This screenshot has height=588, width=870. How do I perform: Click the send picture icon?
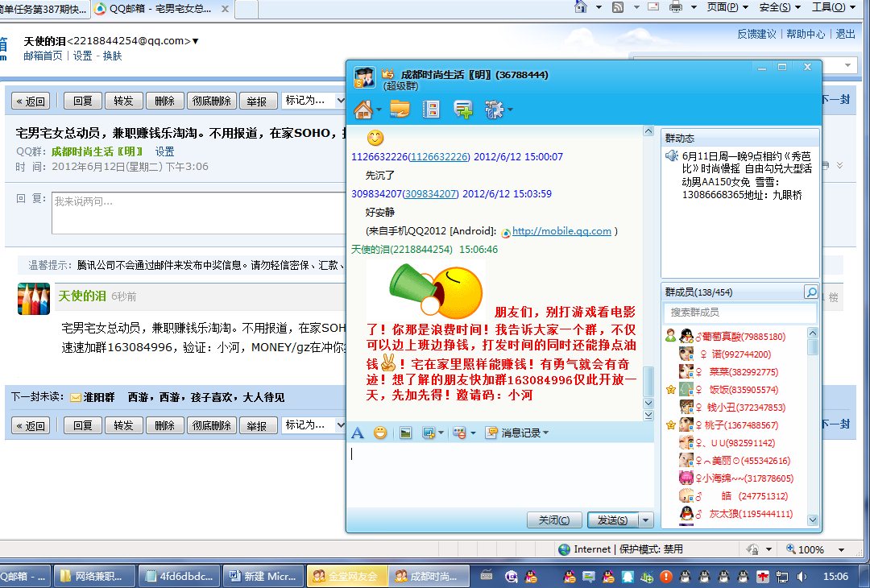click(x=406, y=433)
